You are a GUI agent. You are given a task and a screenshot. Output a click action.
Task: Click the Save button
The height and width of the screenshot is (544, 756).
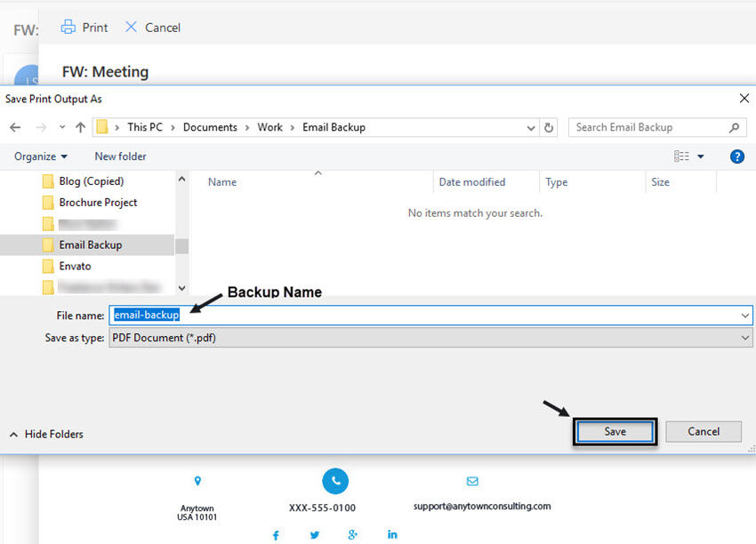615,432
